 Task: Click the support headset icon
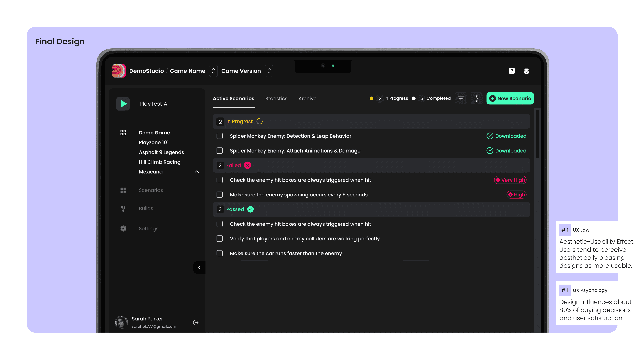[526, 71]
